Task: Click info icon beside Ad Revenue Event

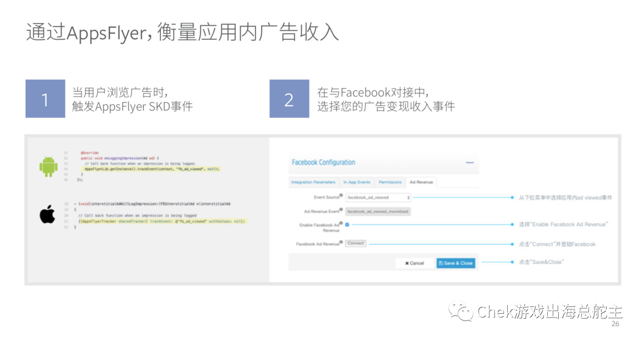Action: click(341, 210)
